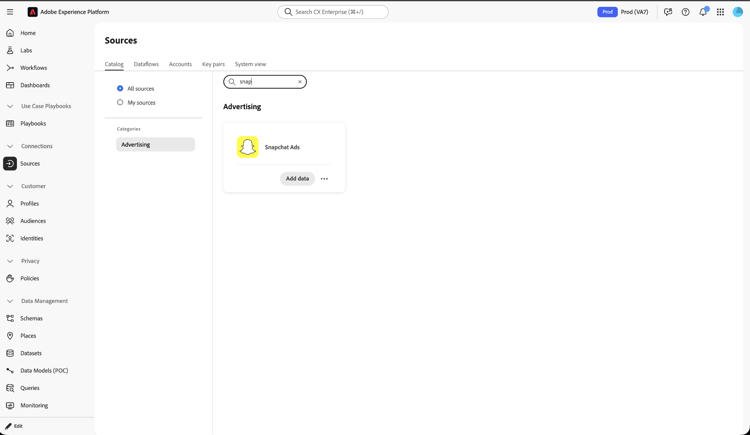Image resolution: width=750 pixels, height=435 pixels.
Task: Open the Identities icon
Action: 10,238
